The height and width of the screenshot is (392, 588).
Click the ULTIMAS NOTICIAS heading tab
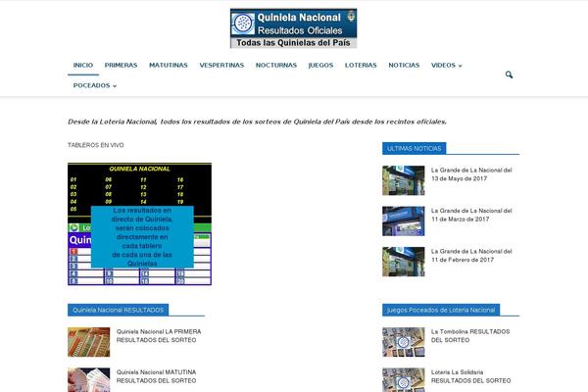(x=414, y=149)
